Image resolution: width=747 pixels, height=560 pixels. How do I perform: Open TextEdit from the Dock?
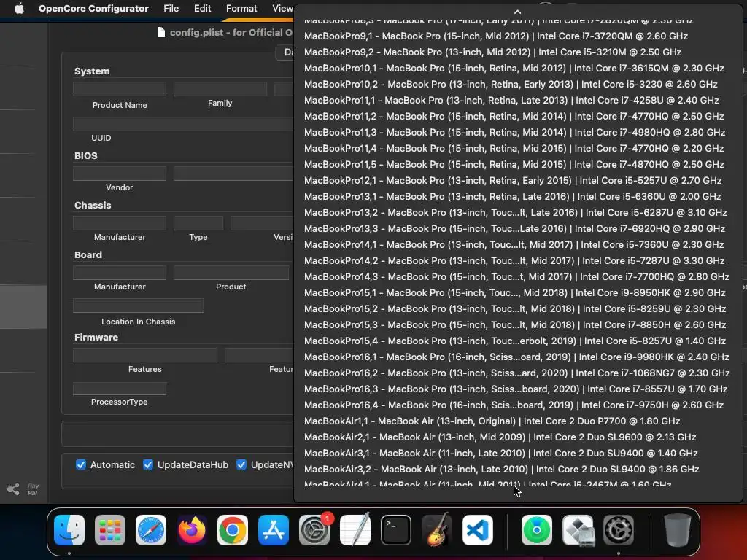(x=355, y=529)
